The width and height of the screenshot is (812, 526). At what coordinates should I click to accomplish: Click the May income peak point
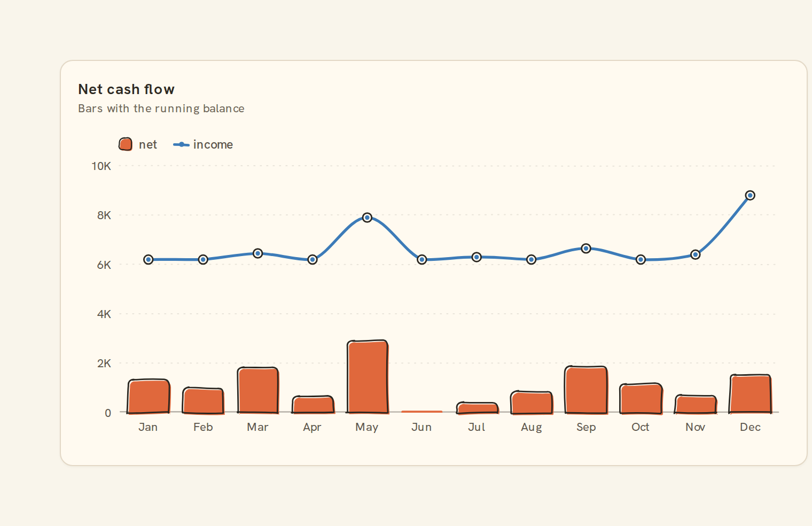[x=367, y=218]
